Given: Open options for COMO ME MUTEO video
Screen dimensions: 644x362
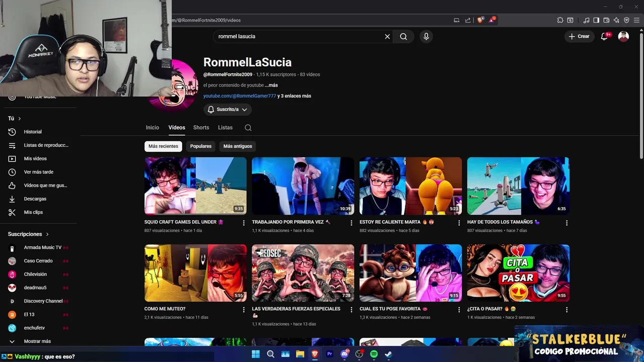Looking at the screenshot, I should 244,310.
